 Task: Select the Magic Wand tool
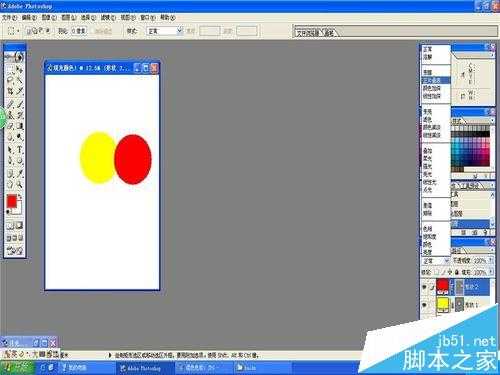tap(20, 80)
